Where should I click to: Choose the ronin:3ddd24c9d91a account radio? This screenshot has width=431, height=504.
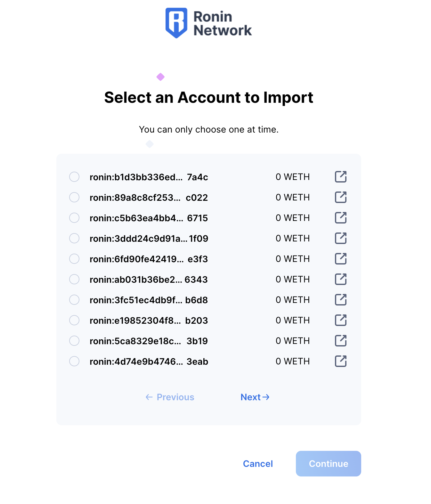point(74,238)
